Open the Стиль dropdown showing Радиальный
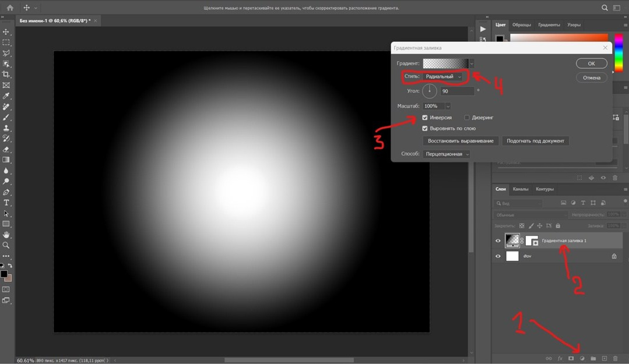The width and height of the screenshot is (629, 364). [443, 76]
